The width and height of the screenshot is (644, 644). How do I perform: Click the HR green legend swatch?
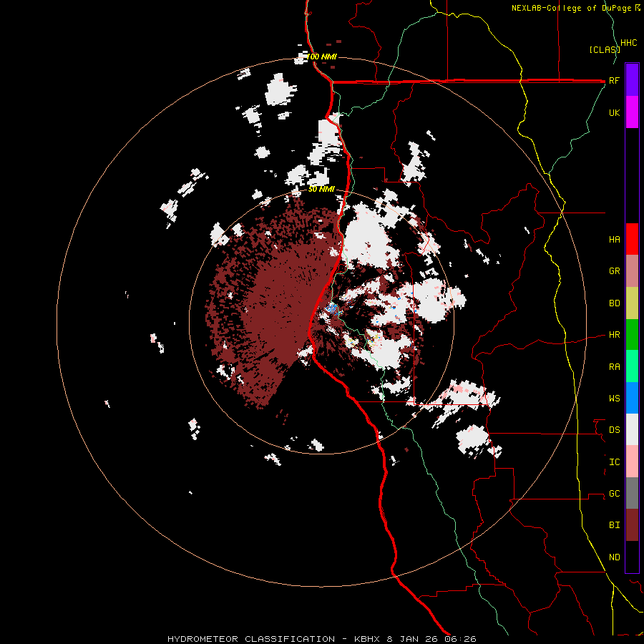632,335
